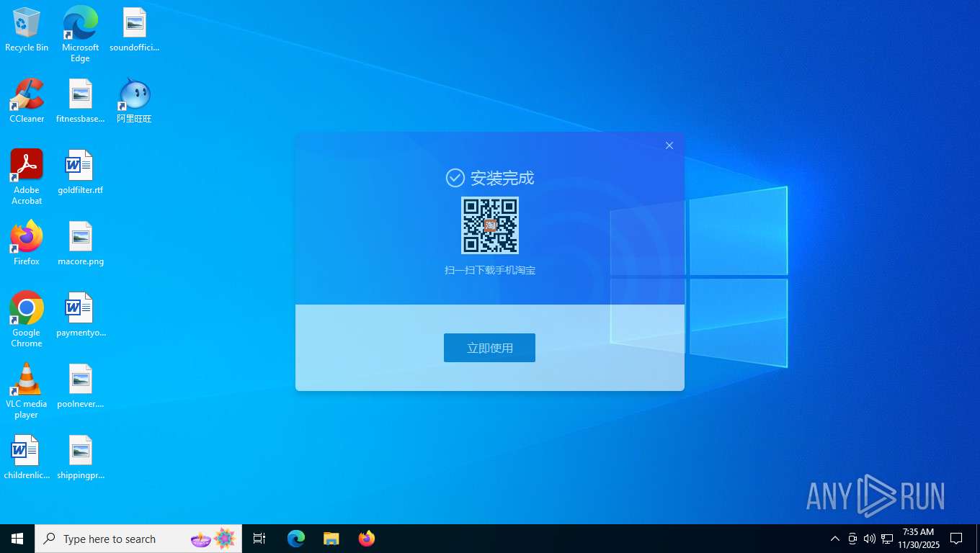
Task: Click the Meet Now tray icon
Action: click(852, 539)
